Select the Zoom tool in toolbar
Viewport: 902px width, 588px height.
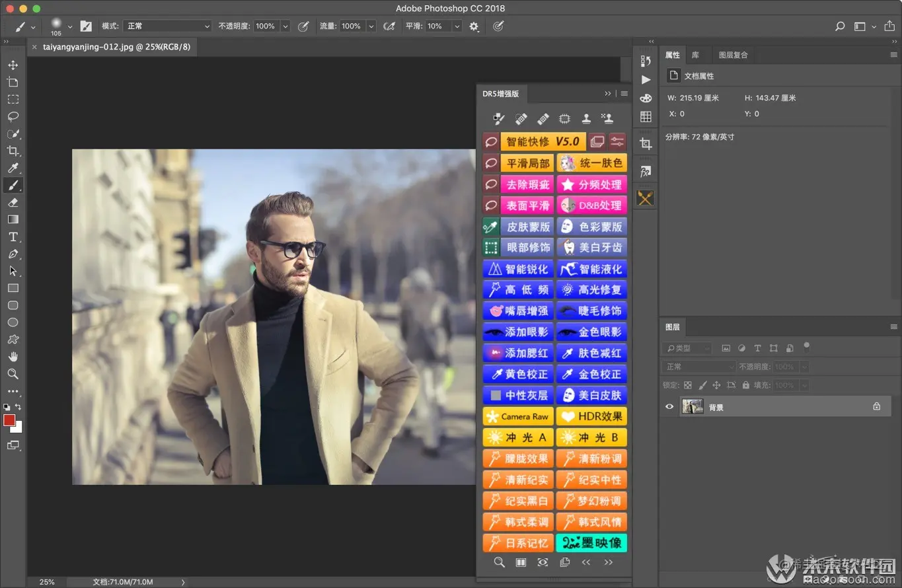pos(13,374)
